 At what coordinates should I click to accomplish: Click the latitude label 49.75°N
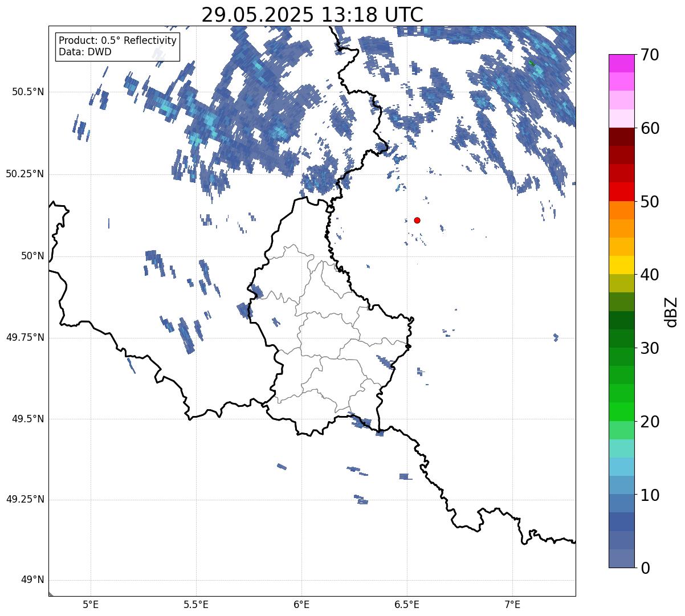[x=25, y=338]
